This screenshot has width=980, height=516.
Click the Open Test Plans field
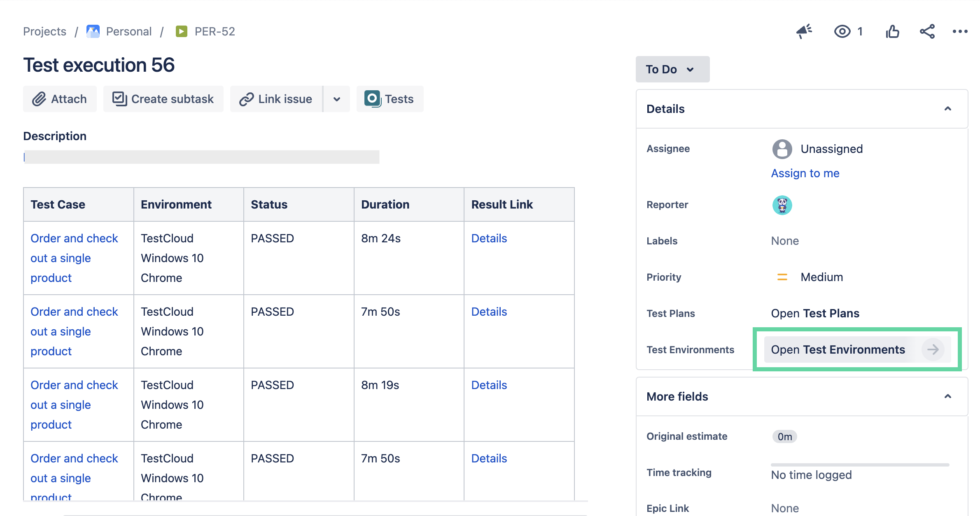815,313
